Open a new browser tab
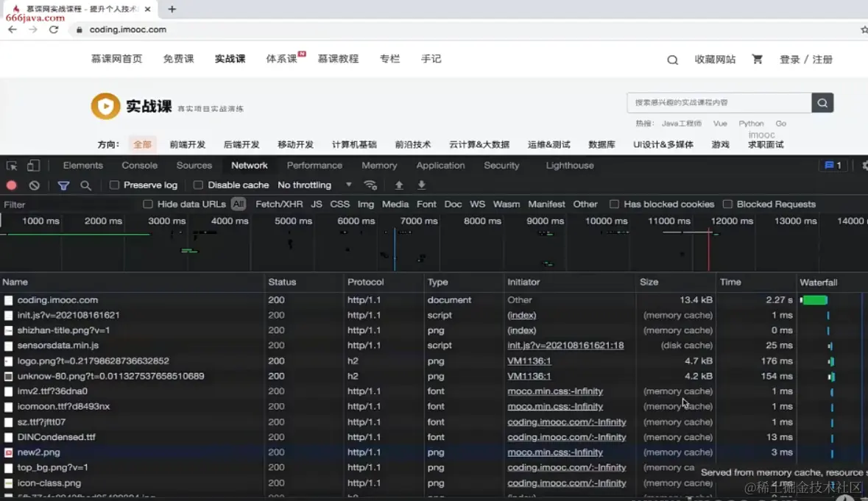This screenshot has width=868, height=501. coord(172,9)
